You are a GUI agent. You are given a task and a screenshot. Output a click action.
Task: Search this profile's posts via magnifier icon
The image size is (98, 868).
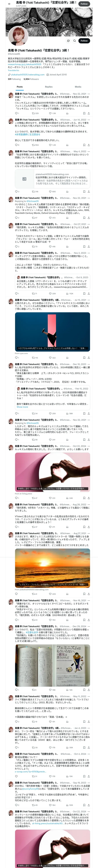click(75, 41)
